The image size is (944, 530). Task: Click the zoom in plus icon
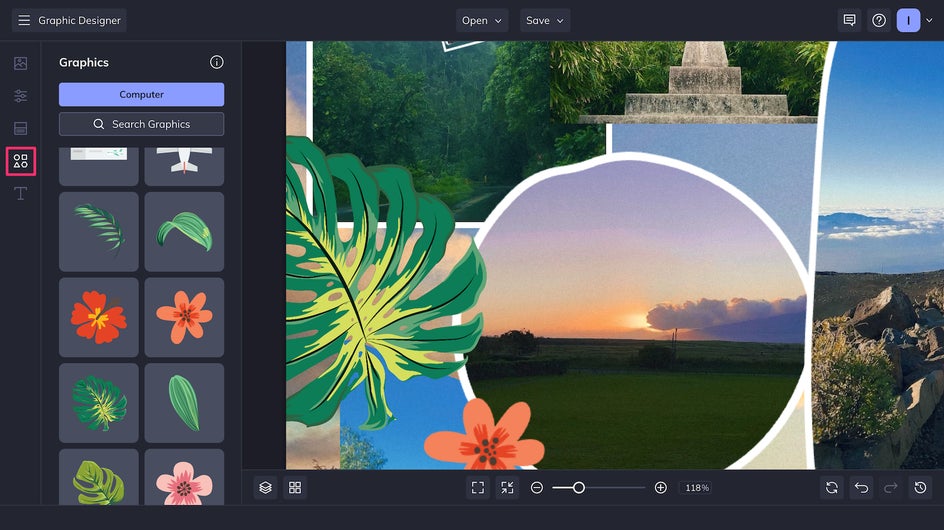coord(660,487)
